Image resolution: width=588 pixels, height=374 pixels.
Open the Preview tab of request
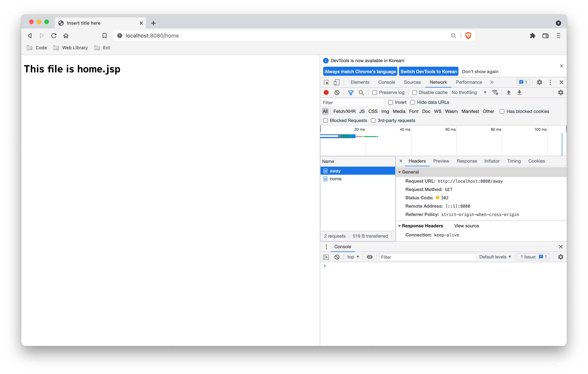pyautogui.click(x=441, y=161)
